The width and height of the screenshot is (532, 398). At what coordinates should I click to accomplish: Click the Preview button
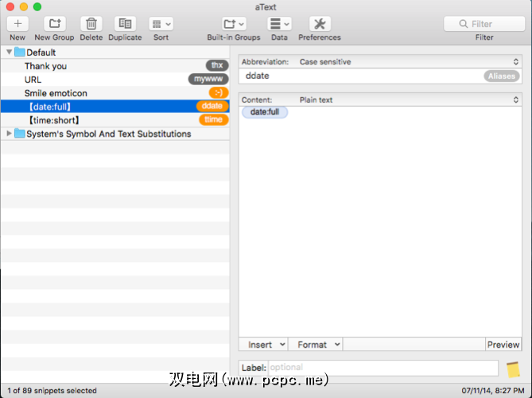click(x=503, y=345)
